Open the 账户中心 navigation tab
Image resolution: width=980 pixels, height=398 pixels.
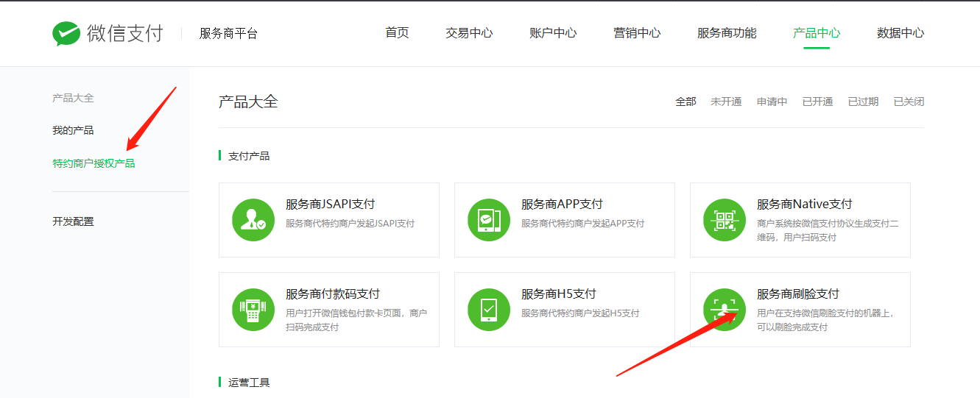tap(553, 33)
